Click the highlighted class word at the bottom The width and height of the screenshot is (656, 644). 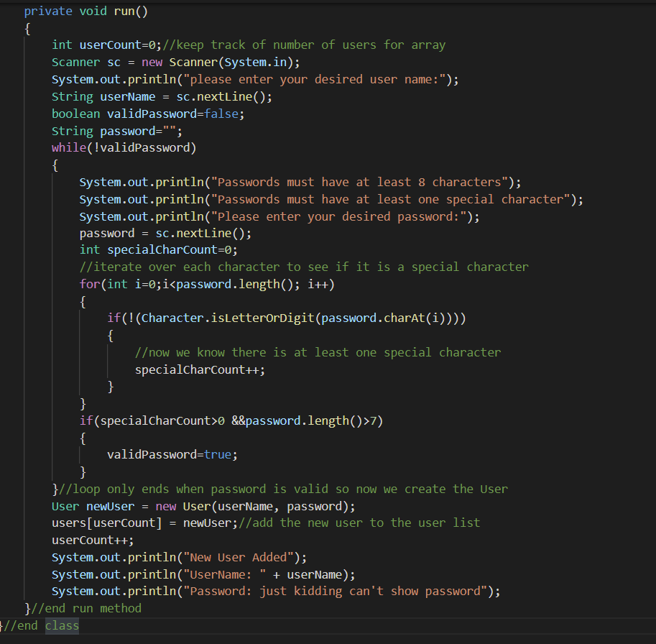point(61,625)
